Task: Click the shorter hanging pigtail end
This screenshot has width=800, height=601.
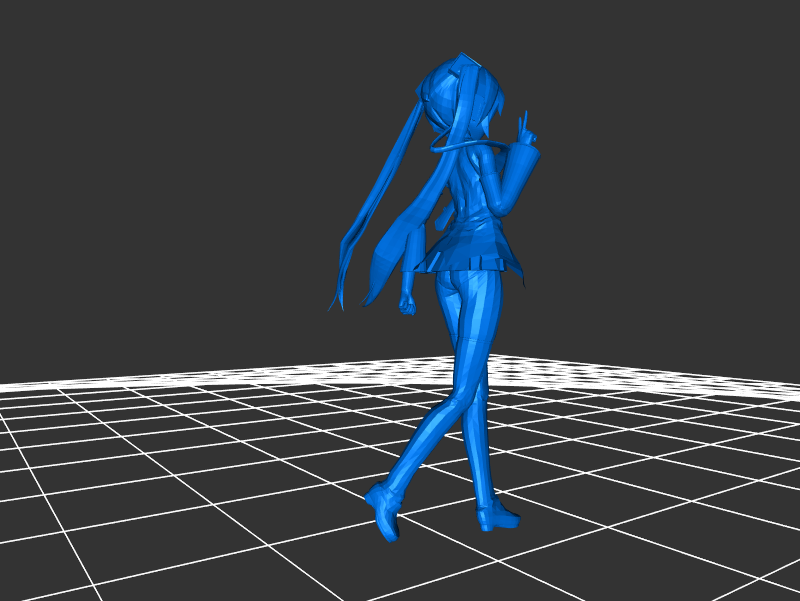Action: pyautogui.click(x=372, y=296)
